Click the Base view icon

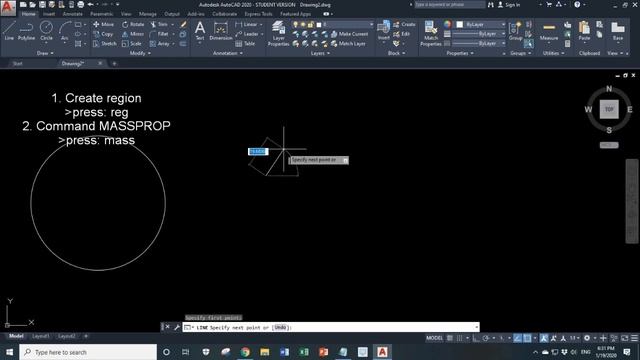point(618,31)
